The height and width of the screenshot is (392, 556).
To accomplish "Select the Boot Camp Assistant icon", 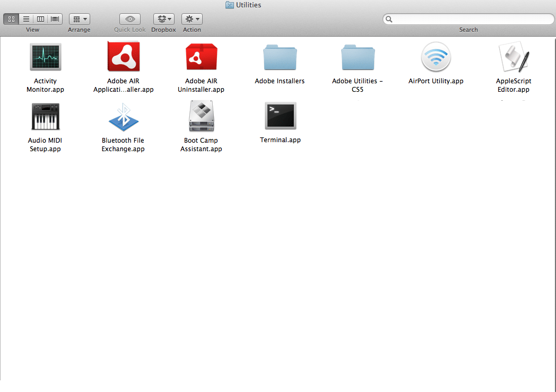I will pos(202,116).
